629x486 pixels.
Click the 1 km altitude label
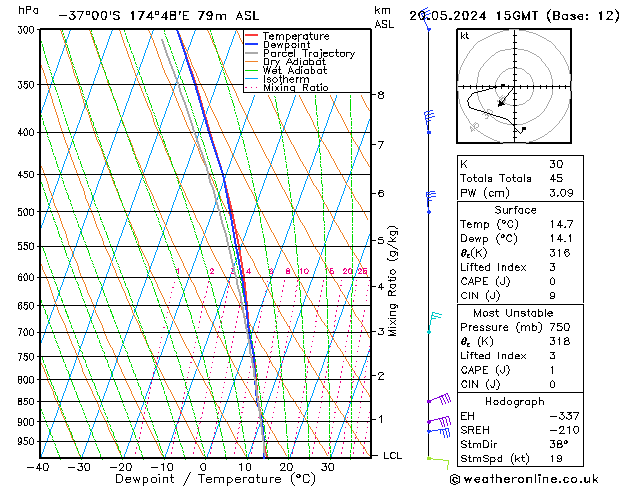click(381, 419)
